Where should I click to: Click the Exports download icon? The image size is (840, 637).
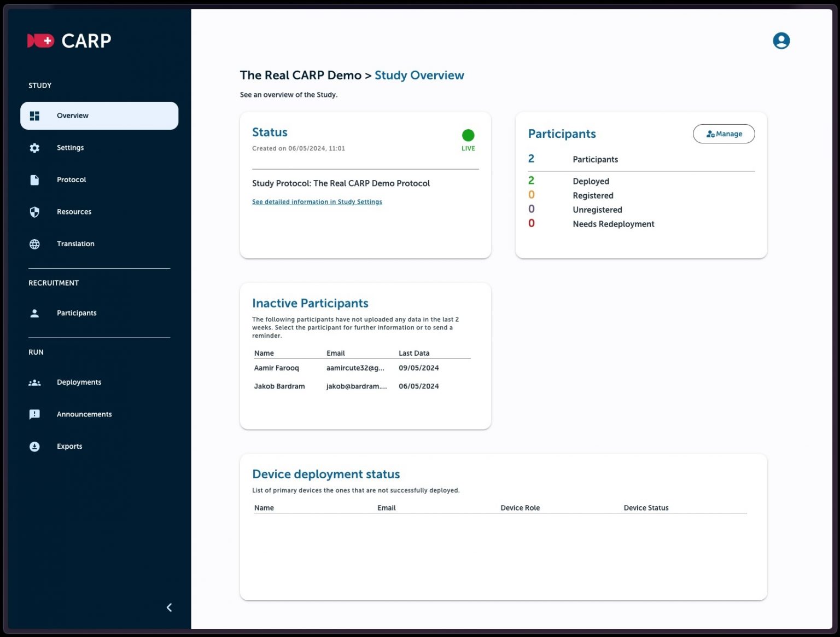(x=34, y=447)
